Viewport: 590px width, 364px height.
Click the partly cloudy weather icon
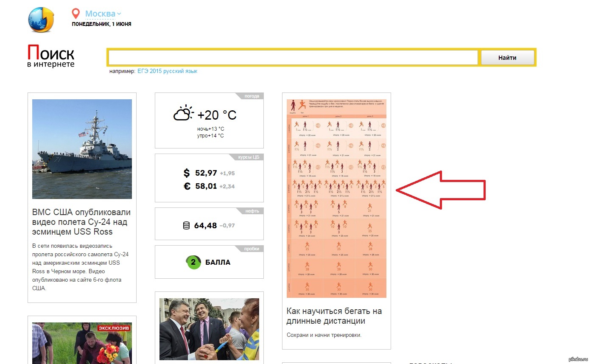183,114
